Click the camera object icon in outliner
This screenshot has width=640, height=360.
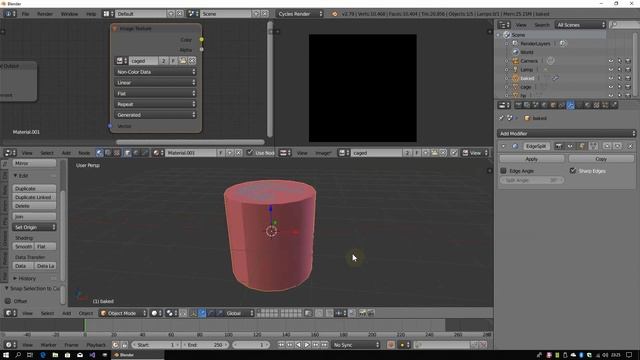[x=516, y=61]
